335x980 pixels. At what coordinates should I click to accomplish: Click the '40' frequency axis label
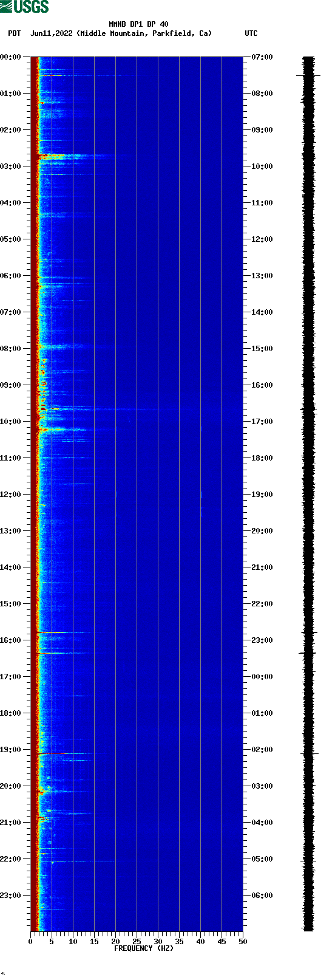click(200, 942)
